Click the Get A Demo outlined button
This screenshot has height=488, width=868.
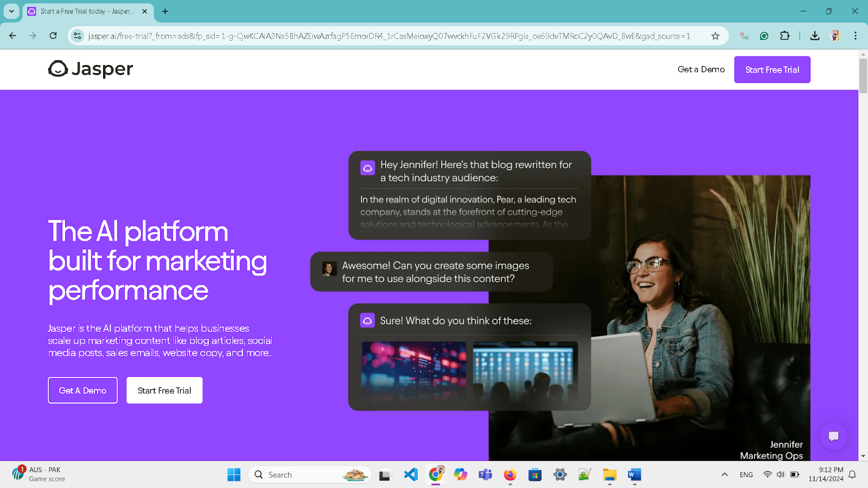[82, 390]
